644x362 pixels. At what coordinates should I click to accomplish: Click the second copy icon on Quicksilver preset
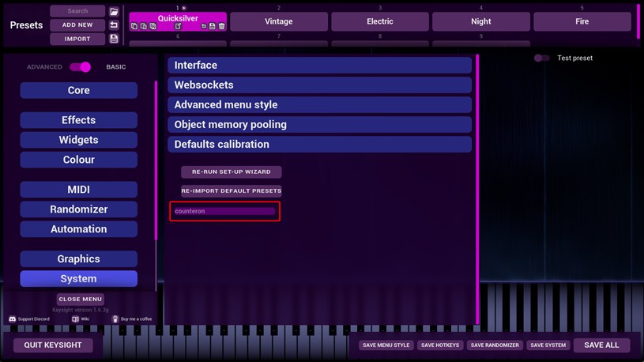pos(143,26)
